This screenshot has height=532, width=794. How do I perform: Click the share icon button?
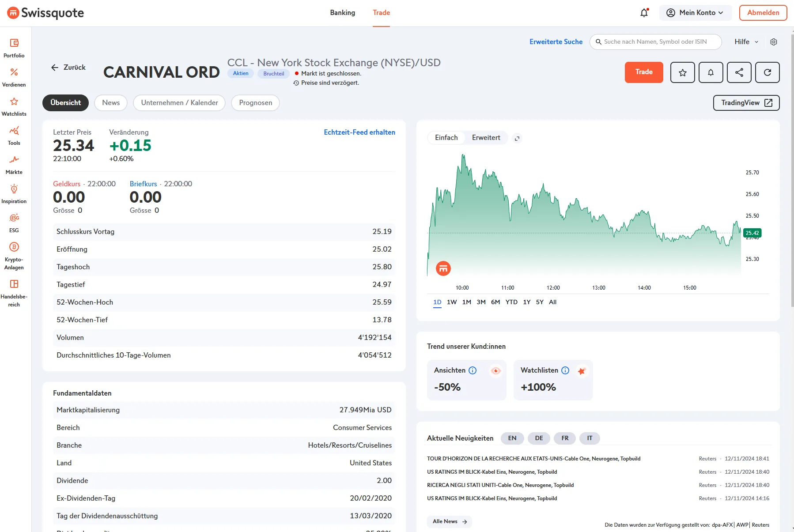(739, 72)
